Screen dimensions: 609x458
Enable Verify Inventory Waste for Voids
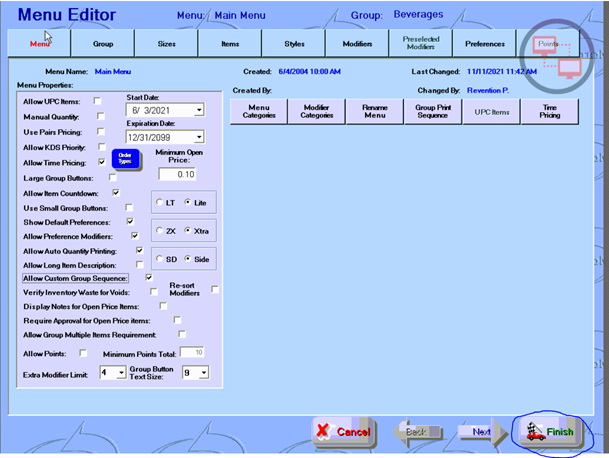point(154,291)
